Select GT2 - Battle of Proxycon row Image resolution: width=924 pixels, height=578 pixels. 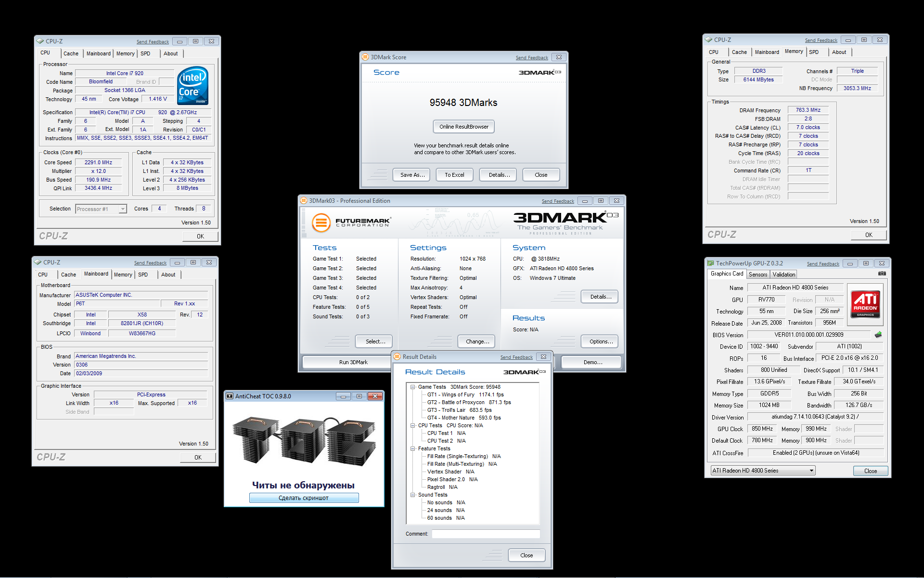[469, 402]
